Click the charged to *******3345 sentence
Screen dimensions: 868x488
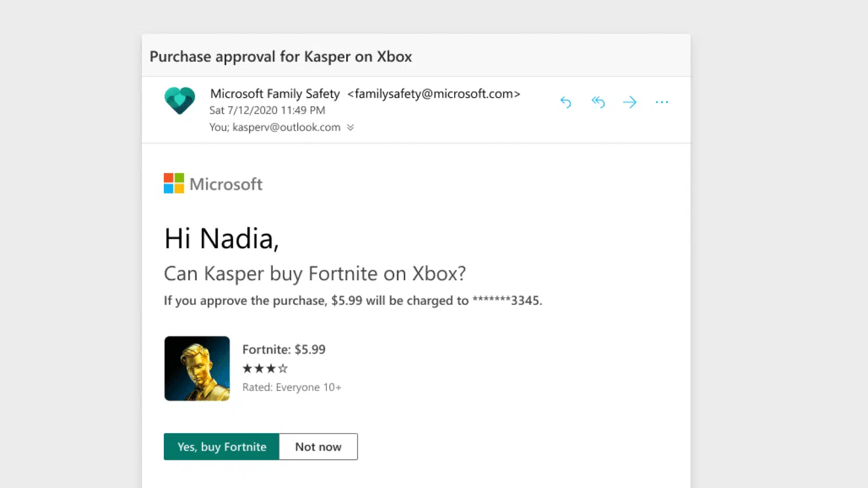coord(353,301)
